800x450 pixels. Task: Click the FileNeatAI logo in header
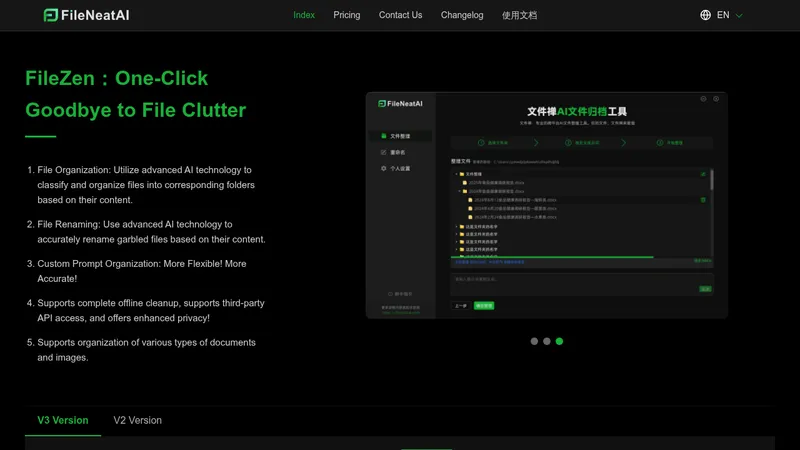(86, 15)
